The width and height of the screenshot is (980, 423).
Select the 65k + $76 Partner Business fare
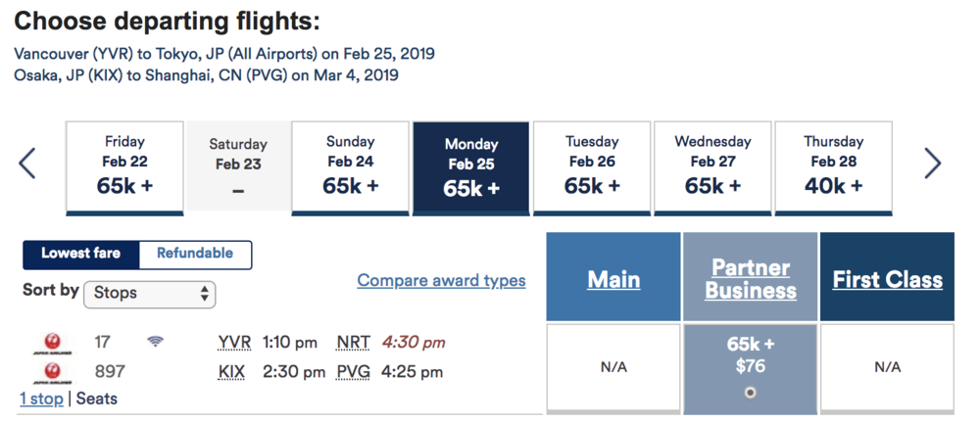(750, 392)
